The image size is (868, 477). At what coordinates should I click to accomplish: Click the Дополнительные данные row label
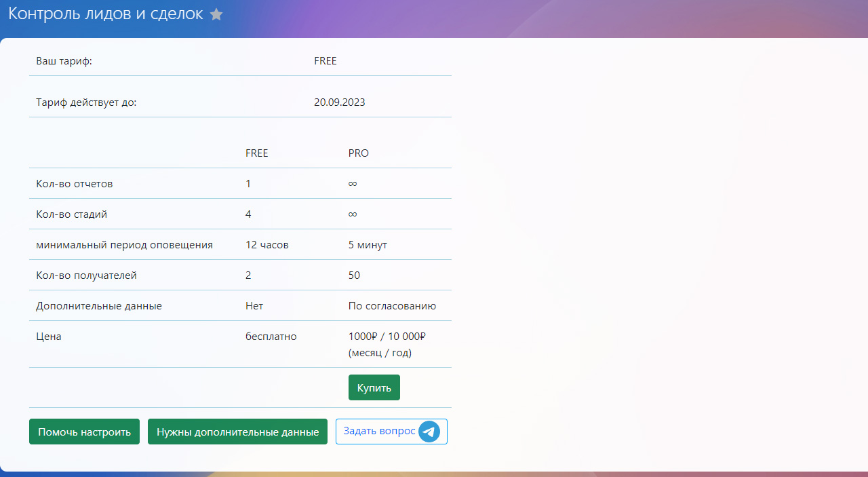[99, 306]
